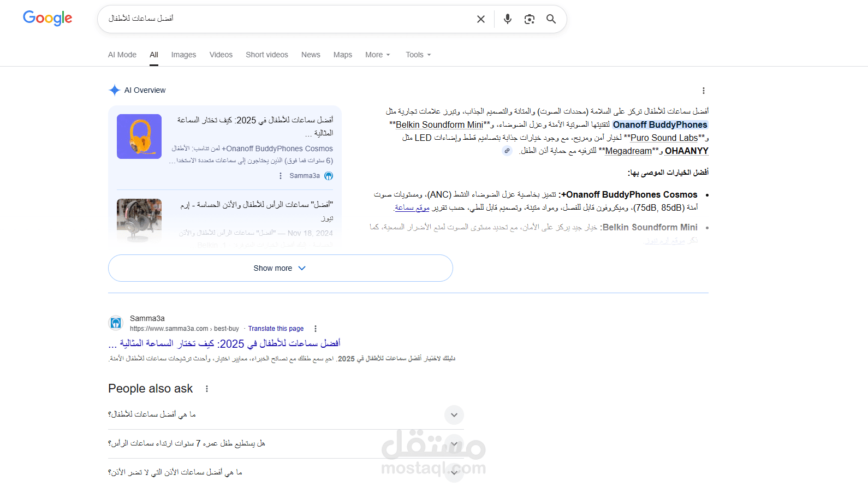Click Onanoff BuddyPhones Cosmos+ bullet heading
Image resolution: width=868 pixels, height=487 pixels.
tap(629, 194)
